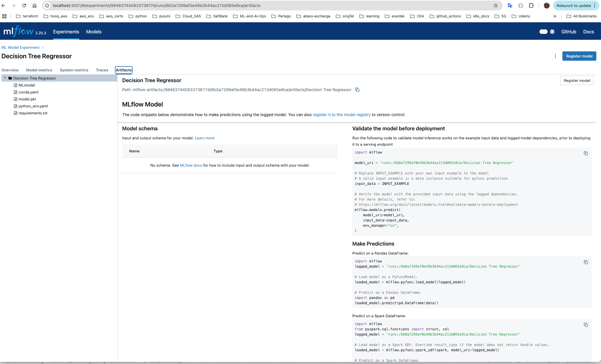Click Relaunch to update button
This screenshot has width=601, height=364.
click(x=575, y=6)
